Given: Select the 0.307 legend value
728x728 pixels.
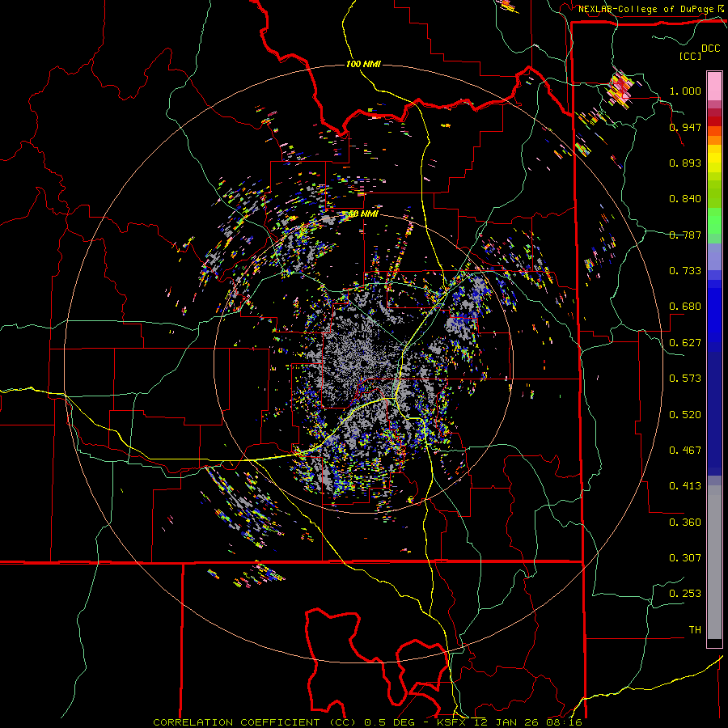Looking at the screenshot, I should pyautogui.click(x=685, y=558).
